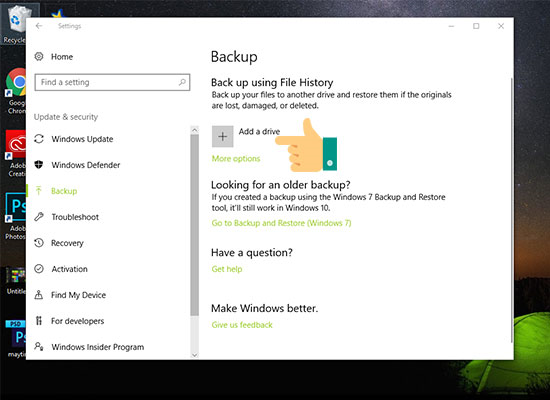Click the Windows Insider Program person icon
Image resolution: width=550 pixels, height=400 pixels.
pyautogui.click(x=39, y=347)
